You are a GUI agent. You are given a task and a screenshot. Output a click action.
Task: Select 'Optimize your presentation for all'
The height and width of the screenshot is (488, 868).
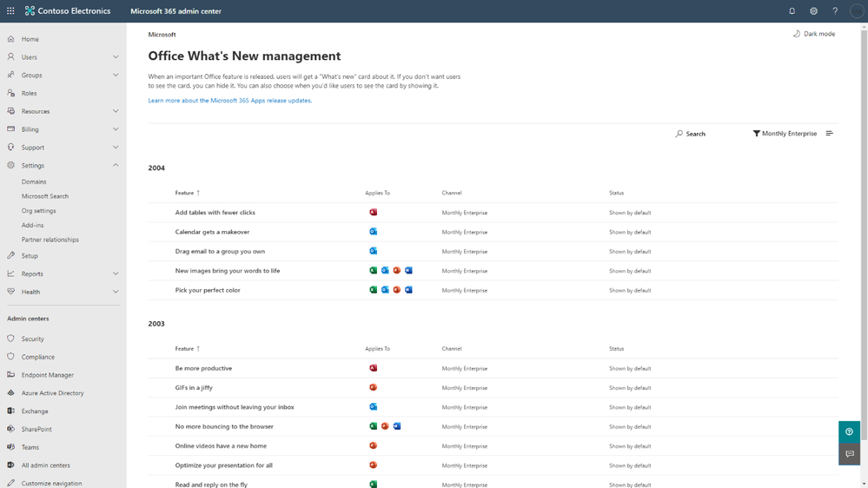(x=223, y=465)
